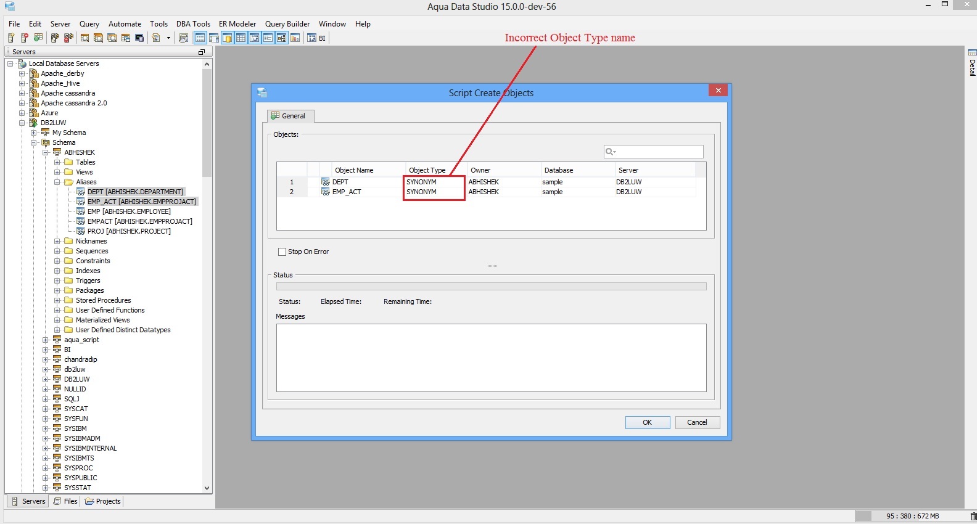Open the DBA Tools menu

tap(193, 24)
